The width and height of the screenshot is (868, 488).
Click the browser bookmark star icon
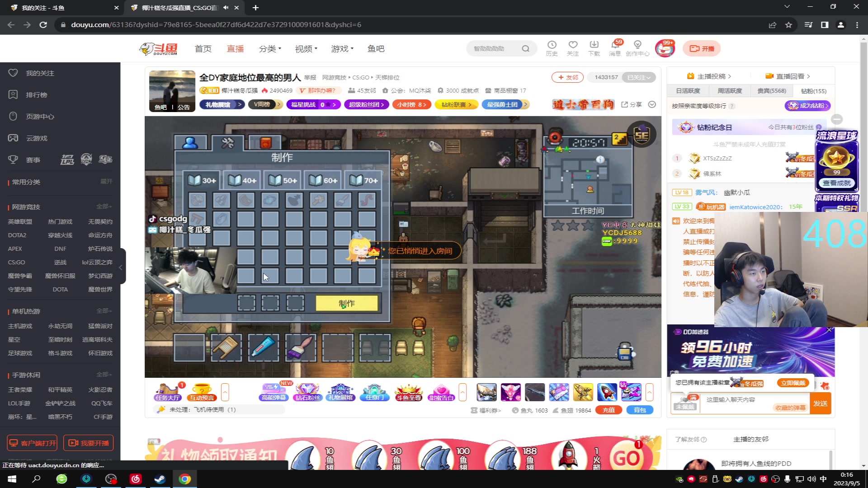788,25
